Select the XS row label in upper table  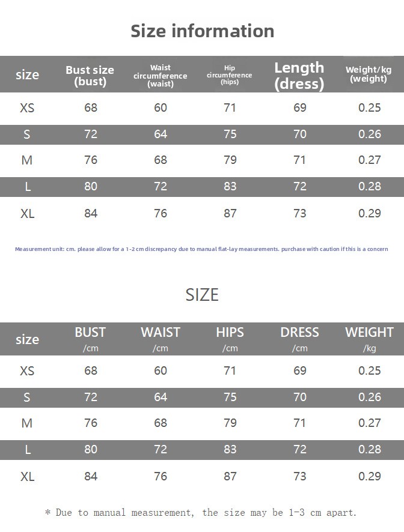click(x=27, y=108)
